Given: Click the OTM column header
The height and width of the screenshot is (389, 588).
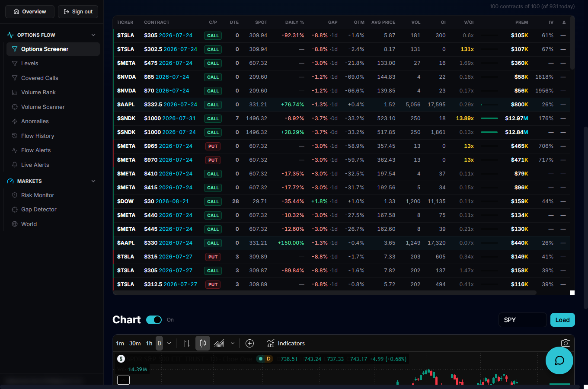Looking at the screenshot, I should (x=359, y=22).
